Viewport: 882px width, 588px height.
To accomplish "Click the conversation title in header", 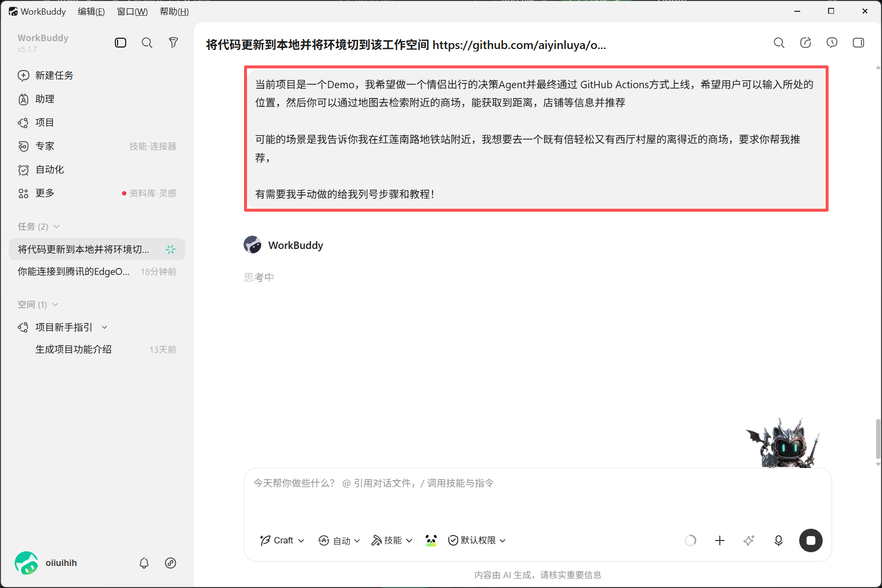I will pos(406,45).
